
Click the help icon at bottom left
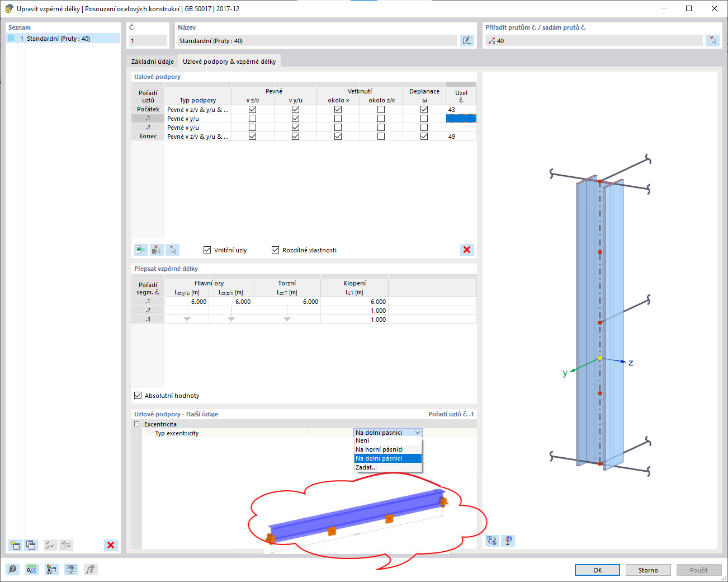12,570
